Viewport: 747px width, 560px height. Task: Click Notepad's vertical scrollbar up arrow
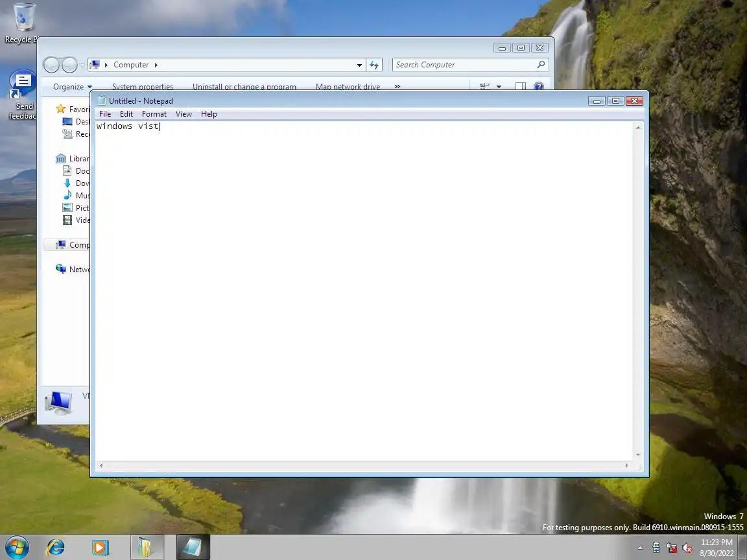[638, 127]
